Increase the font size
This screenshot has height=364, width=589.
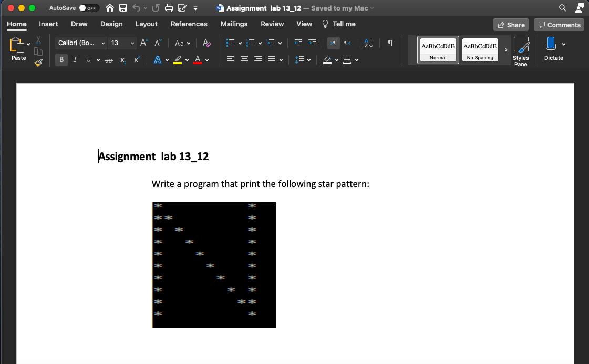(143, 43)
